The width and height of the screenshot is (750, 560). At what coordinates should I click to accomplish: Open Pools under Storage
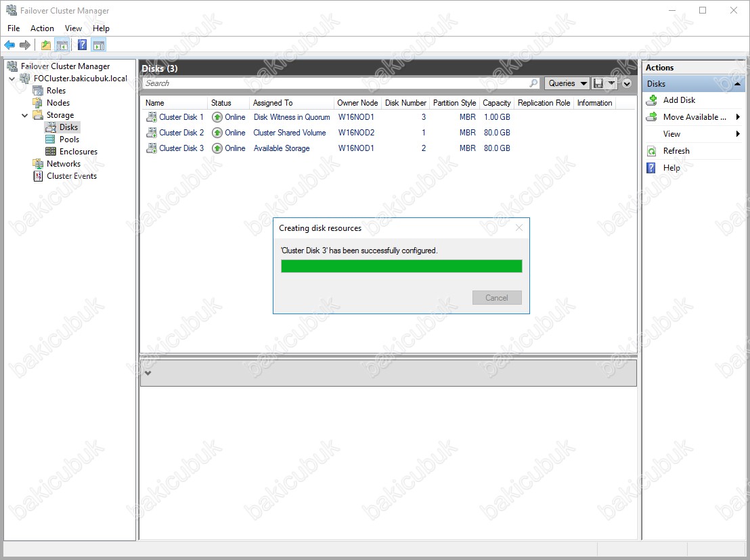(x=69, y=139)
